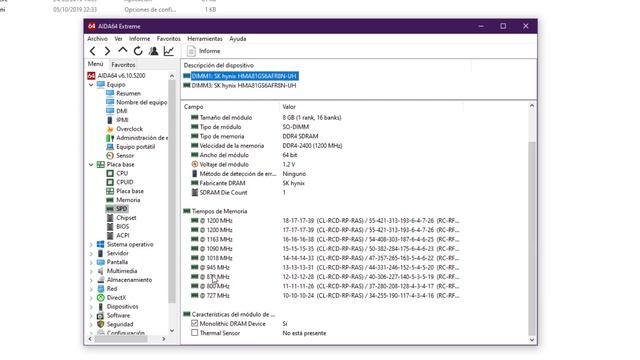Go forward with the right arrow toolbar icon
This screenshot has width=640, height=360.
tap(107, 51)
